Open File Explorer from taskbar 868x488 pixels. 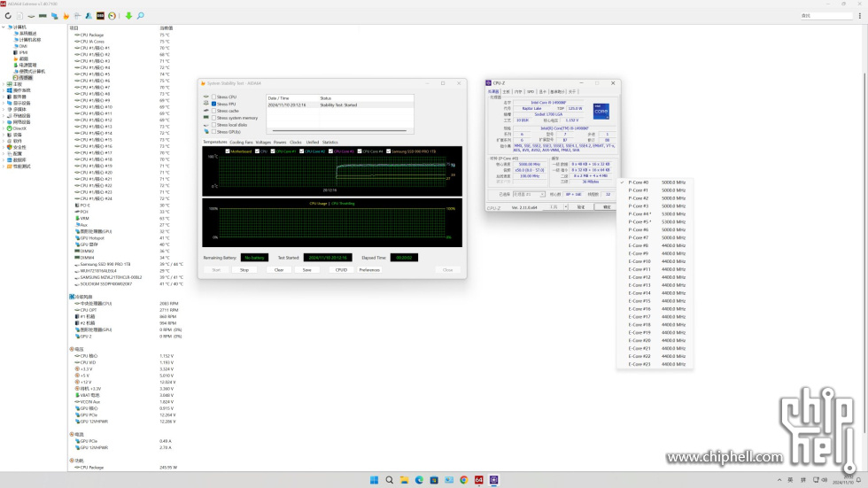click(x=404, y=480)
